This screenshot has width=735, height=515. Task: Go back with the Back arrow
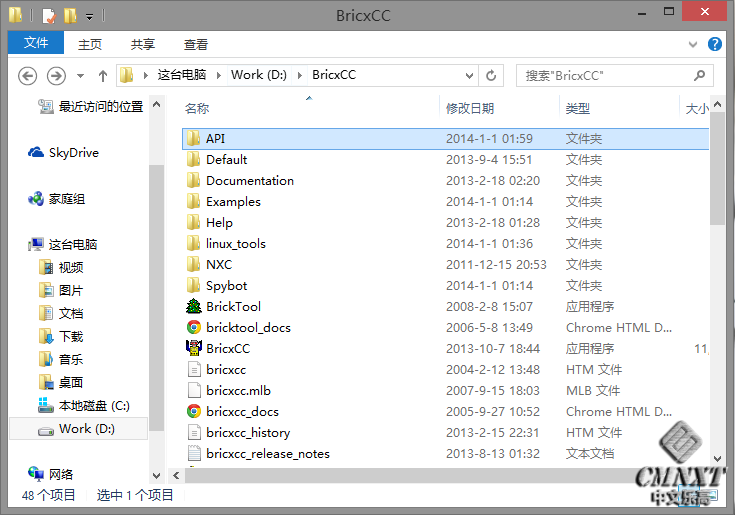[28, 75]
